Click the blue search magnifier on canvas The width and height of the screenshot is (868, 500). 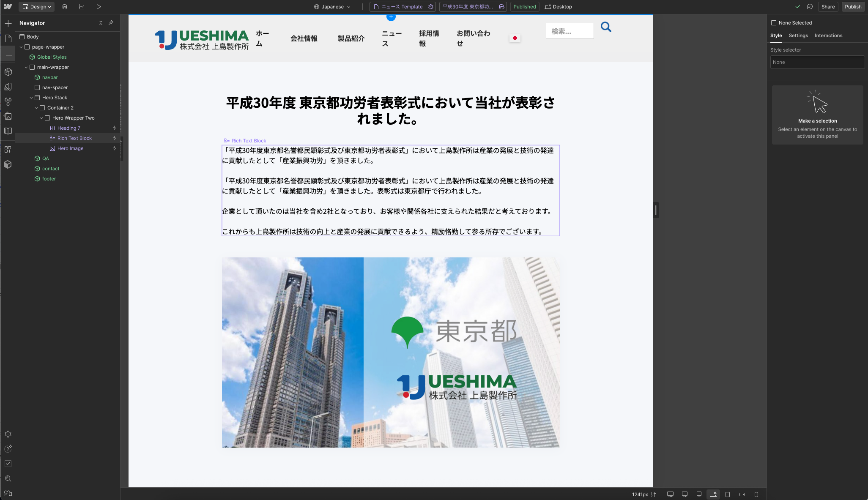[x=606, y=27]
